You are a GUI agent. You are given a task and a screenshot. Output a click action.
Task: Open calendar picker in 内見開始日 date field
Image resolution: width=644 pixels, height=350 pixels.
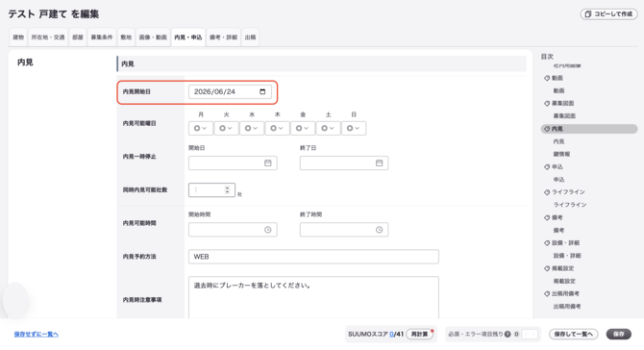point(262,91)
